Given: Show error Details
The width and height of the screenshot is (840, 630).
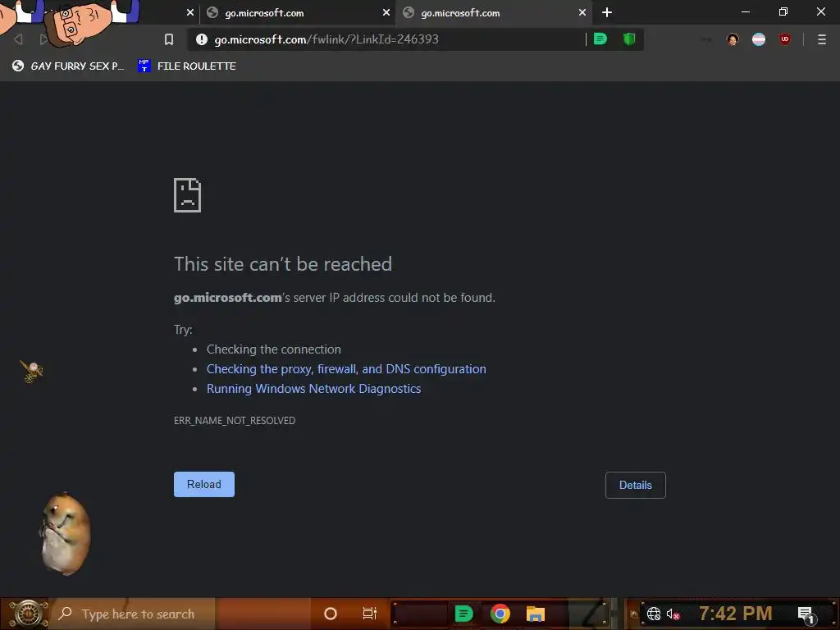Looking at the screenshot, I should pos(636,485).
